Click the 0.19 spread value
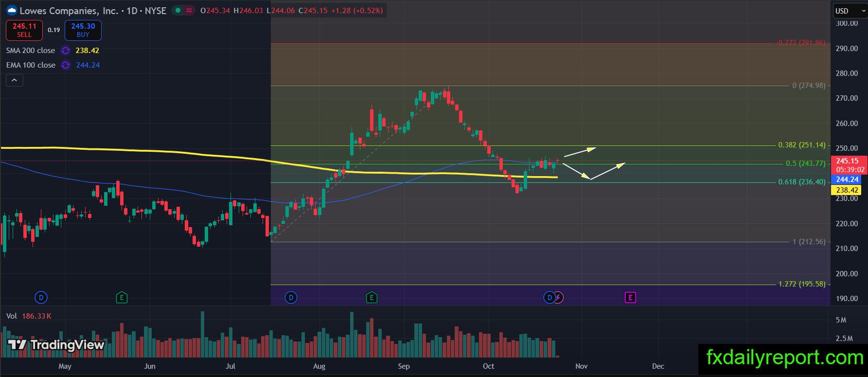The width and height of the screenshot is (868, 377). (53, 30)
